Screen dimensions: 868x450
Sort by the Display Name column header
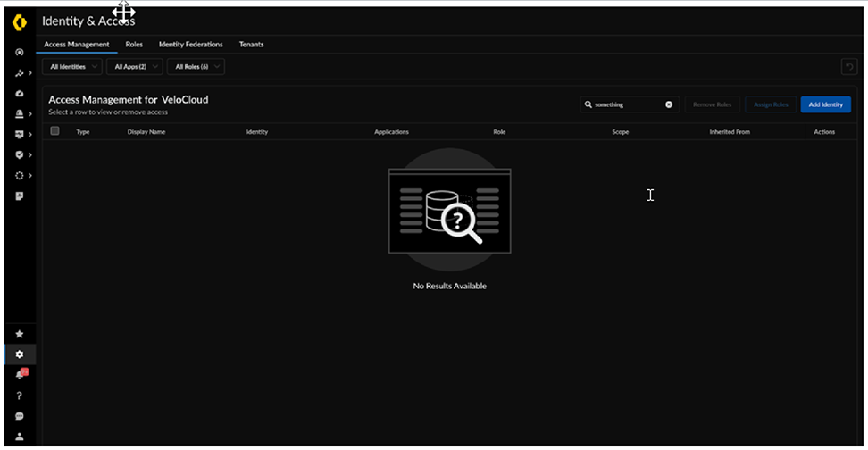click(x=146, y=132)
